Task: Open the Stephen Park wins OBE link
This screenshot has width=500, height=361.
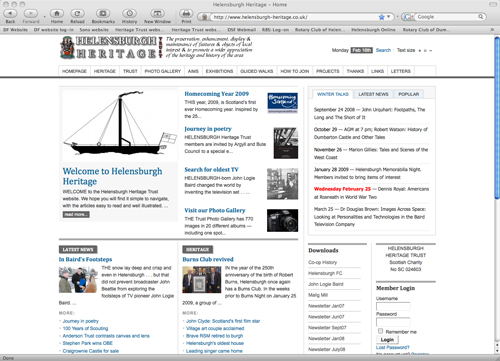Action: [88, 343]
